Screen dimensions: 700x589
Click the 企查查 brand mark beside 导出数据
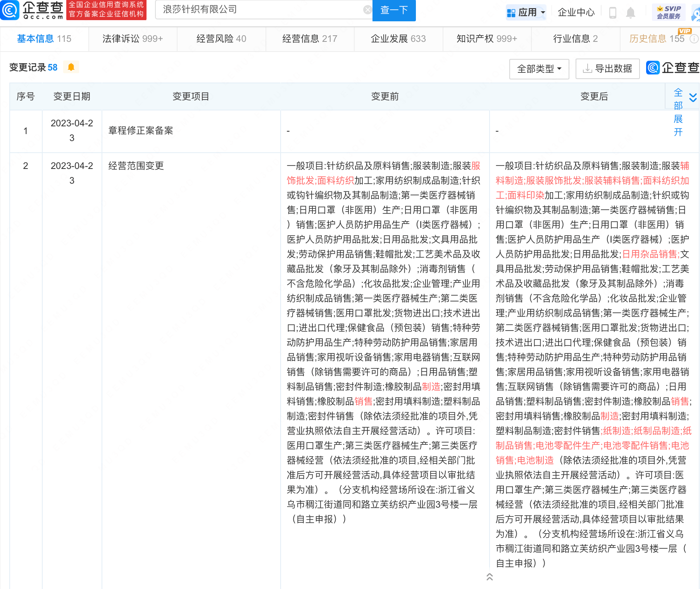pyautogui.click(x=672, y=68)
